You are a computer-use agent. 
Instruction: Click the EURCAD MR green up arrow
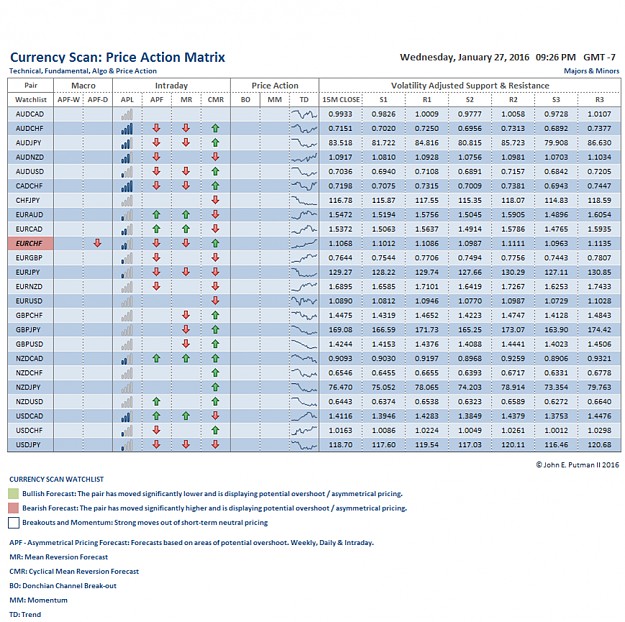tap(186, 229)
